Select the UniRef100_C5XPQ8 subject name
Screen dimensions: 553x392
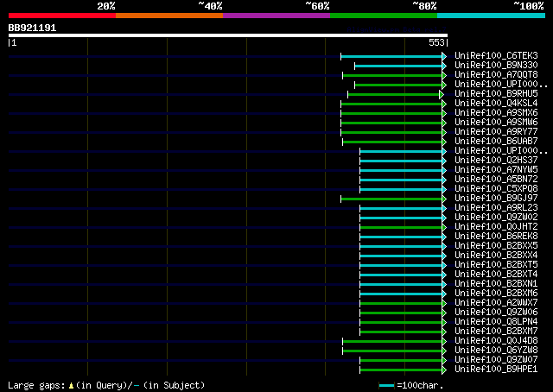pos(496,189)
